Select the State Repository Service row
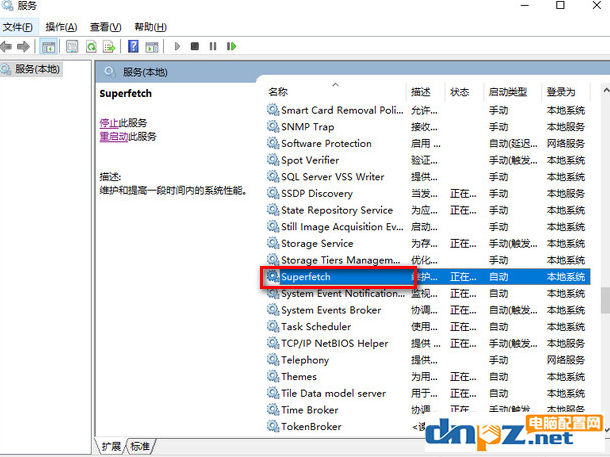This screenshot has width=610, height=457. tap(428, 210)
